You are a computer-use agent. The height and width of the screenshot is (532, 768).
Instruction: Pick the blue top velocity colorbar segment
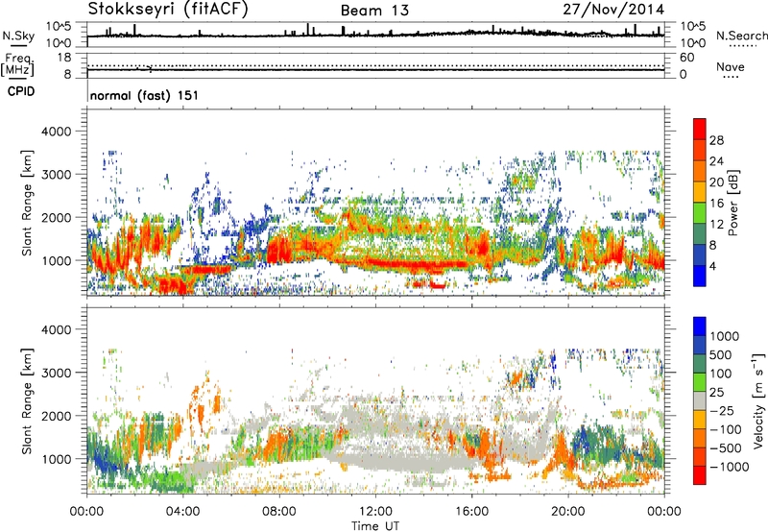(x=700, y=326)
